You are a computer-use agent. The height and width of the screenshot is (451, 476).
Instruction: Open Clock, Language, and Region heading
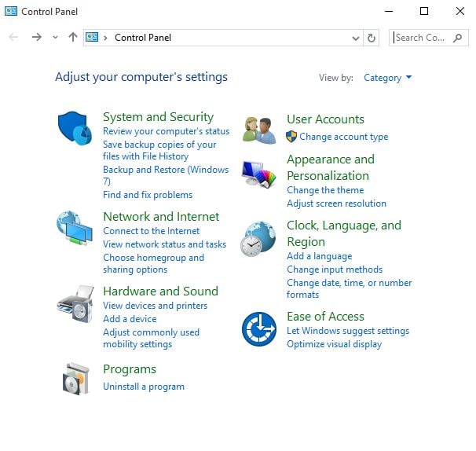pos(344,233)
